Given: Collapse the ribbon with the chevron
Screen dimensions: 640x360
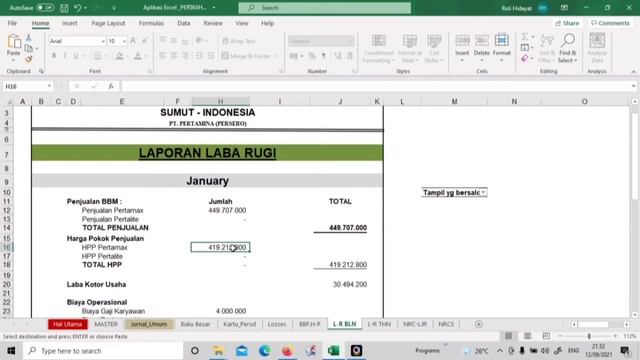Looking at the screenshot, I should pos(633,71).
